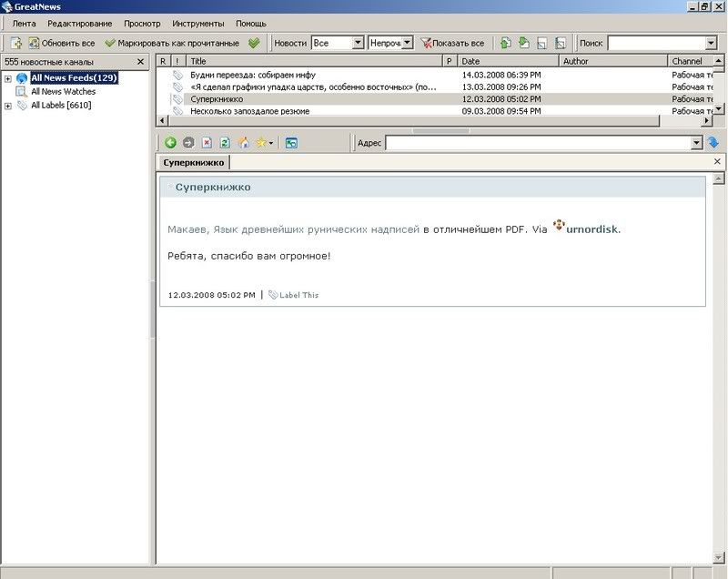This screenshot has width=728, height=579.
Task: Click the gray forward navigation arrow
Action: pos(187,143)
